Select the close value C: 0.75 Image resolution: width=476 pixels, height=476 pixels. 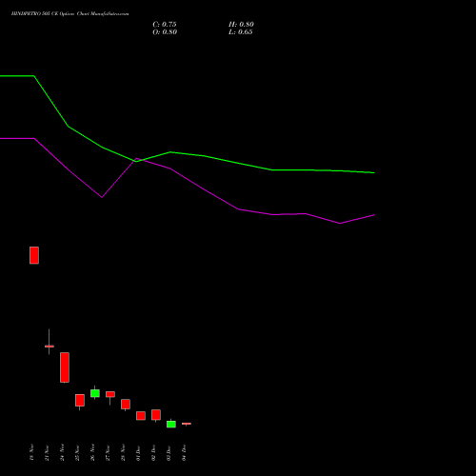coord(165,25)
